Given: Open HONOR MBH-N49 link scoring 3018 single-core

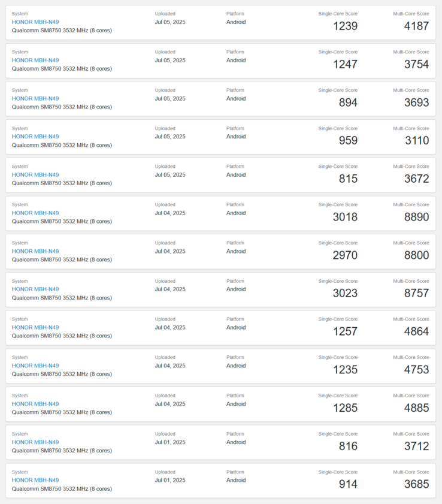Looking at the screenshot, I should point(35,213).
